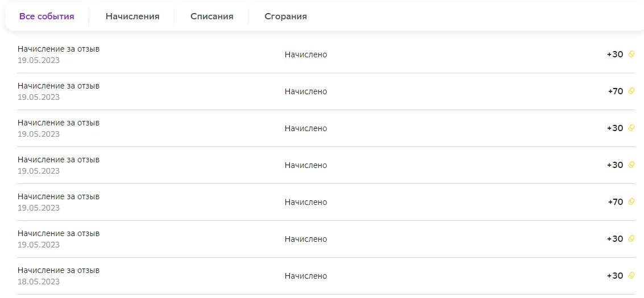Click the second +70 bonus amount

pos(616,202)
